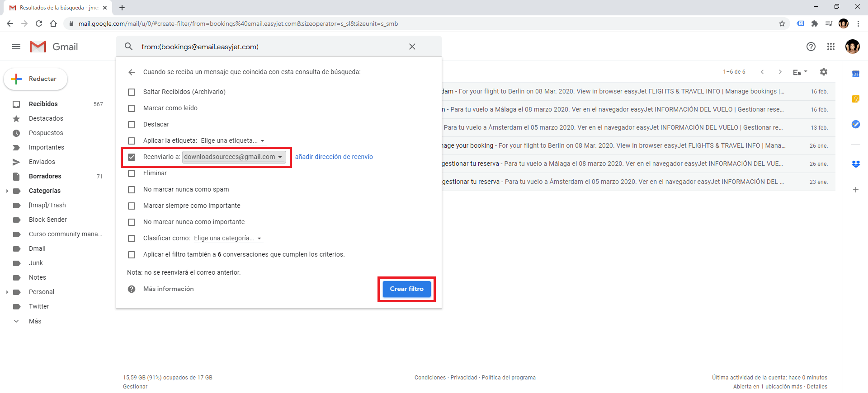The image size is (868, 393).
Task: Click añadir dirección de reenvío link
Action: point(334,157)
